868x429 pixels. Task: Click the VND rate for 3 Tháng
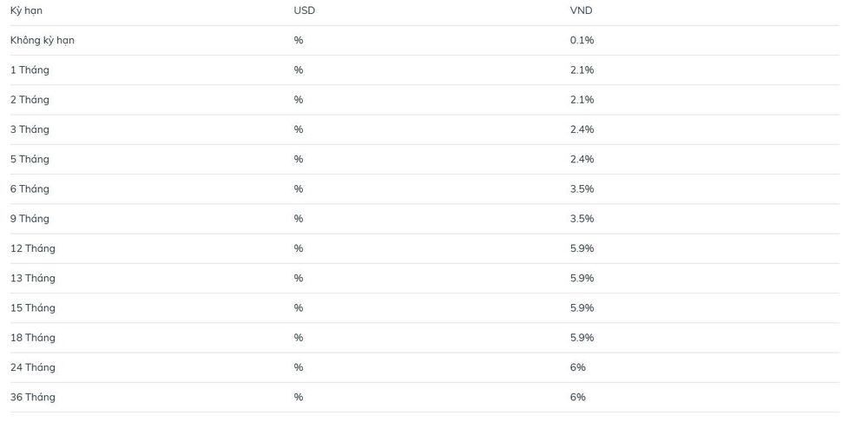[x=582, y=129]
